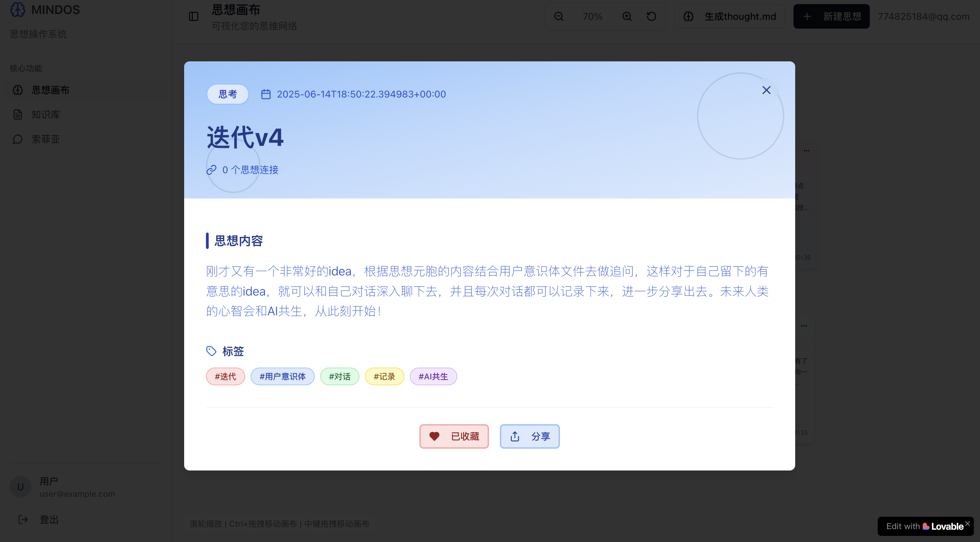Click the heart icon in 已收藏
This screenshot has height=542, width=980.
click(434, 436)
